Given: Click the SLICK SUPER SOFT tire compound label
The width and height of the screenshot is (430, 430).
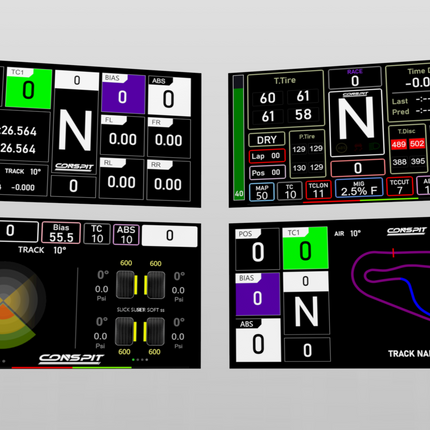Looking at the screenshot, I should coord(141,310).
